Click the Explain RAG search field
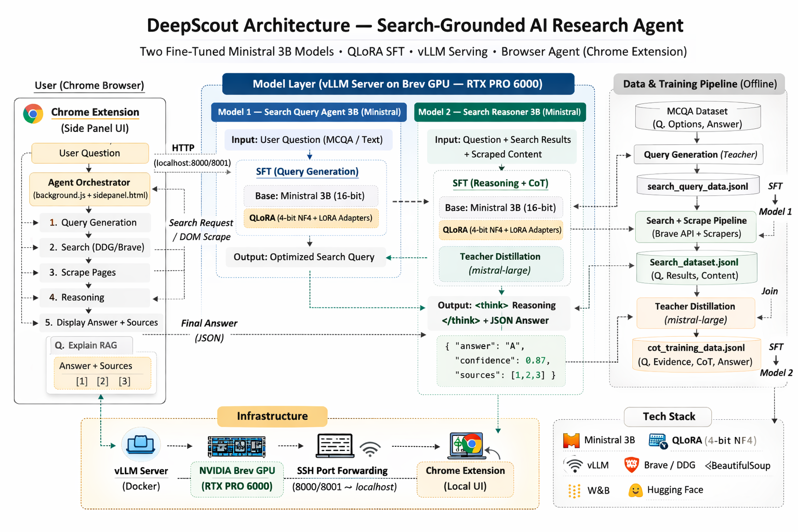 [91, 345]
